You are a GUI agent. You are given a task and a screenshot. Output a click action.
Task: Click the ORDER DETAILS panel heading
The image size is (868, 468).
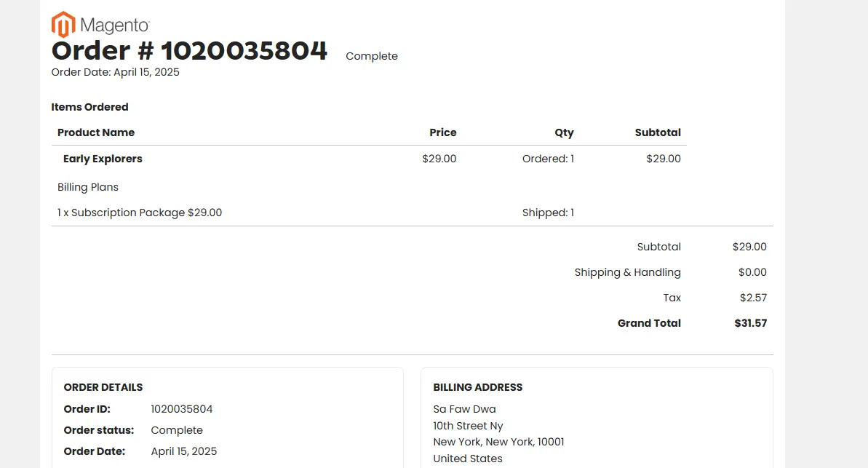pos(103,387)
